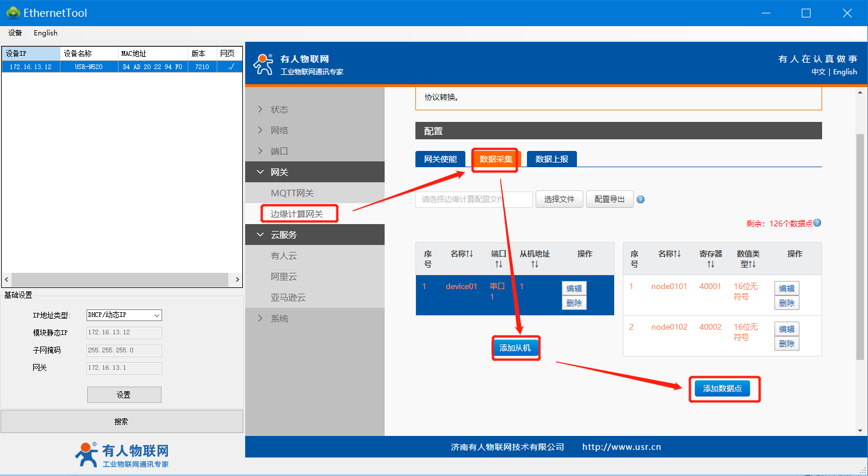The width and height of the screenshot is (868, 476).
Task: Switch to the 数据上报 tab
Action: (551, 159)
